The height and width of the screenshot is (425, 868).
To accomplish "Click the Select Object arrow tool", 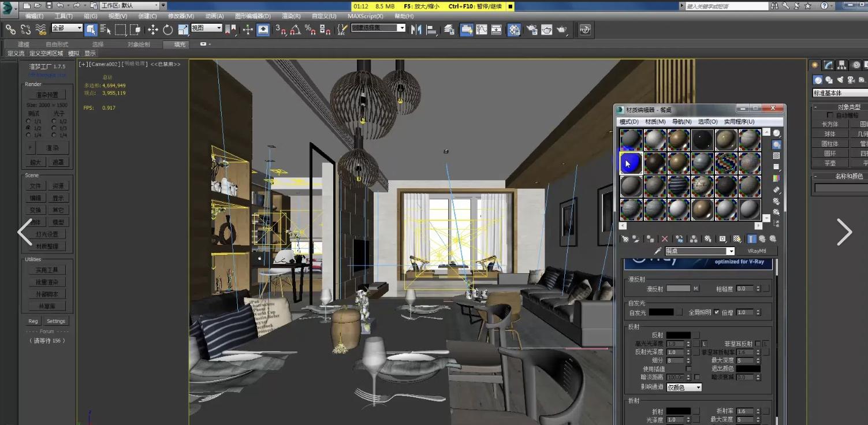I will click(x=91, y=30).
